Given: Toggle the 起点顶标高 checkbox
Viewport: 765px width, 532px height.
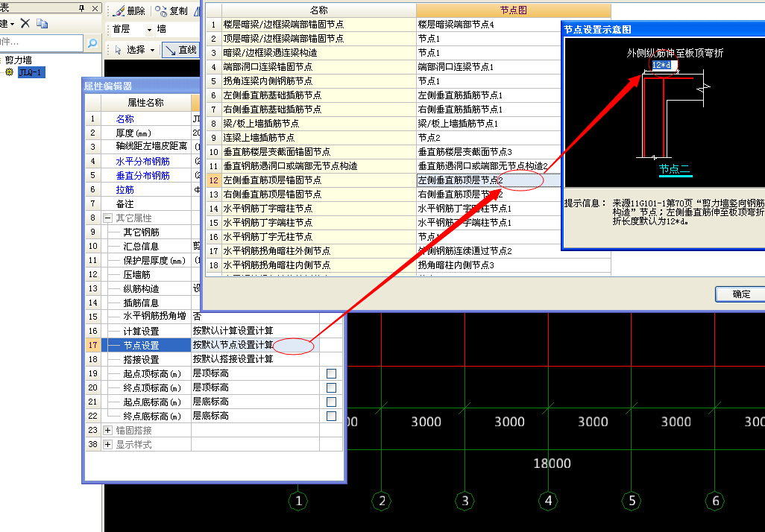Looking at the screenshot, I should 331,373.
